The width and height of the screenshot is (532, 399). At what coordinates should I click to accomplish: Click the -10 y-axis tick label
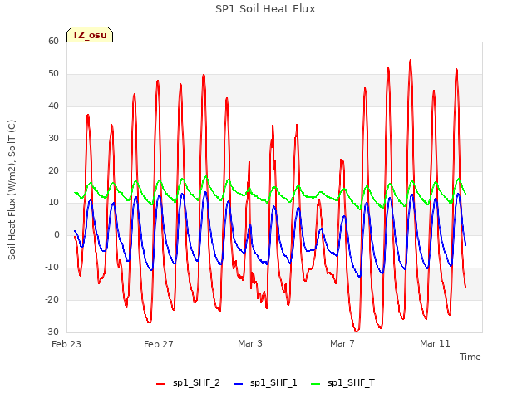[52, 268]
